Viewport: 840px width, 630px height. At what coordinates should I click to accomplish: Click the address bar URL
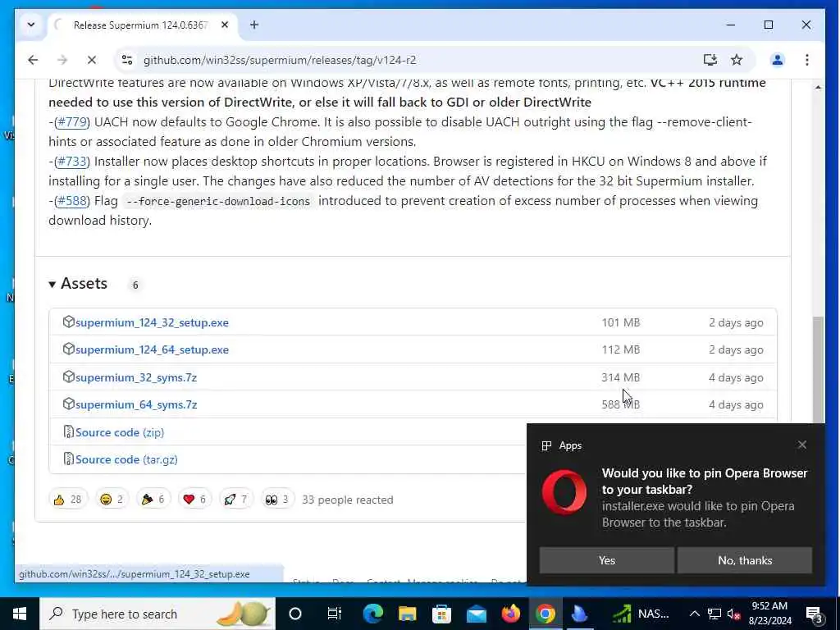[280, 60]
